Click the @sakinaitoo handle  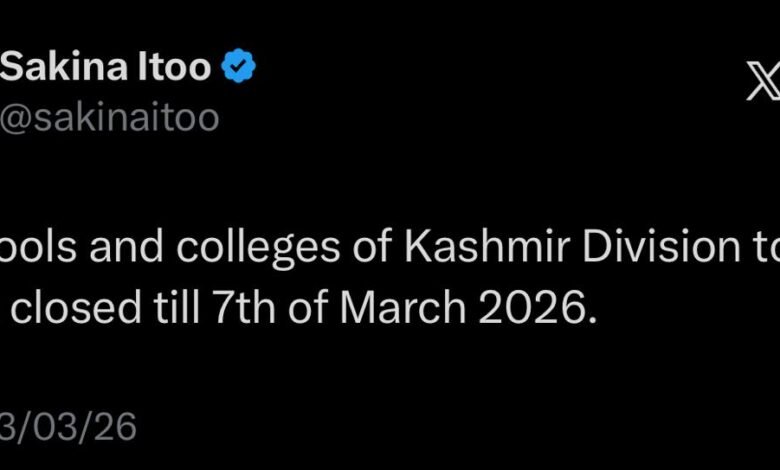coord(110,118)
